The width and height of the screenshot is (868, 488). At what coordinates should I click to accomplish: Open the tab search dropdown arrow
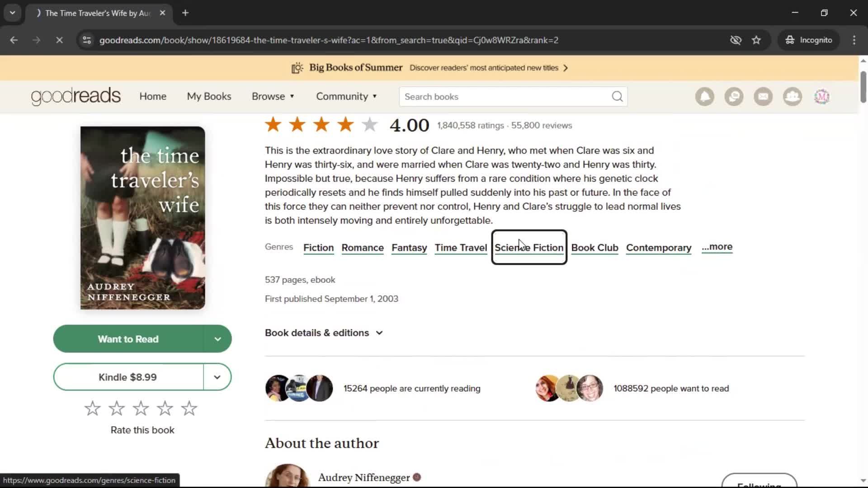click(13, 13)
